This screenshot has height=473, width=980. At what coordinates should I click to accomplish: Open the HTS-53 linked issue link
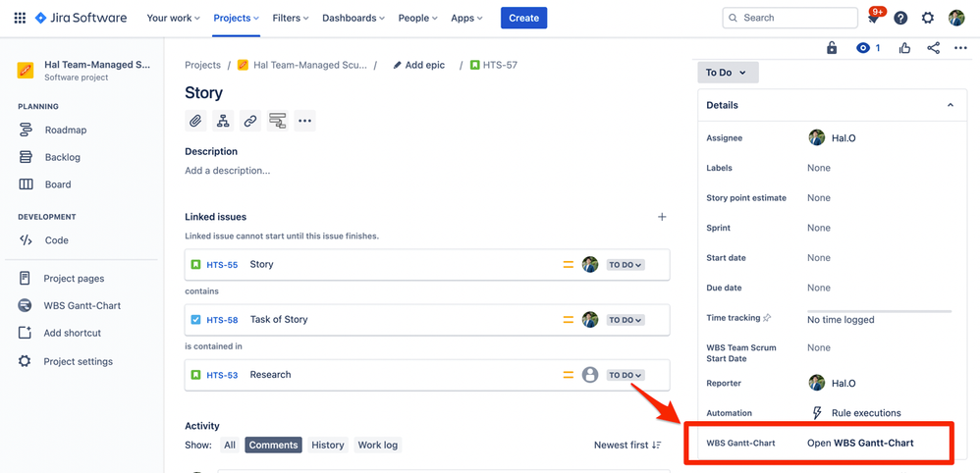click(x=222, y=375)
